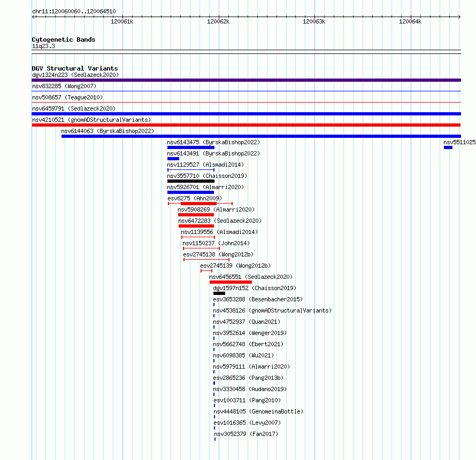This screenshot has height=460, width=476.
Task: Click the nsv508657 (Teague2010) label
Action: click(67, 97)
